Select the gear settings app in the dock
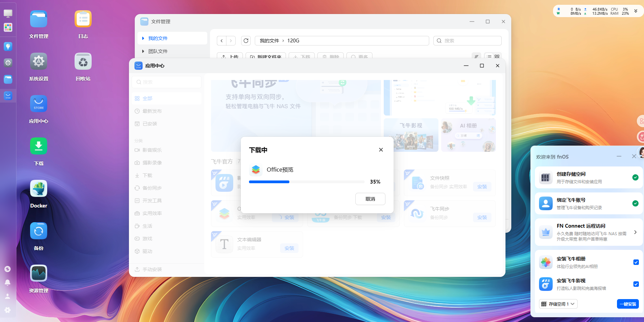Image resolution: width=644 pixels, height=322 pixels. pos(8,63)
